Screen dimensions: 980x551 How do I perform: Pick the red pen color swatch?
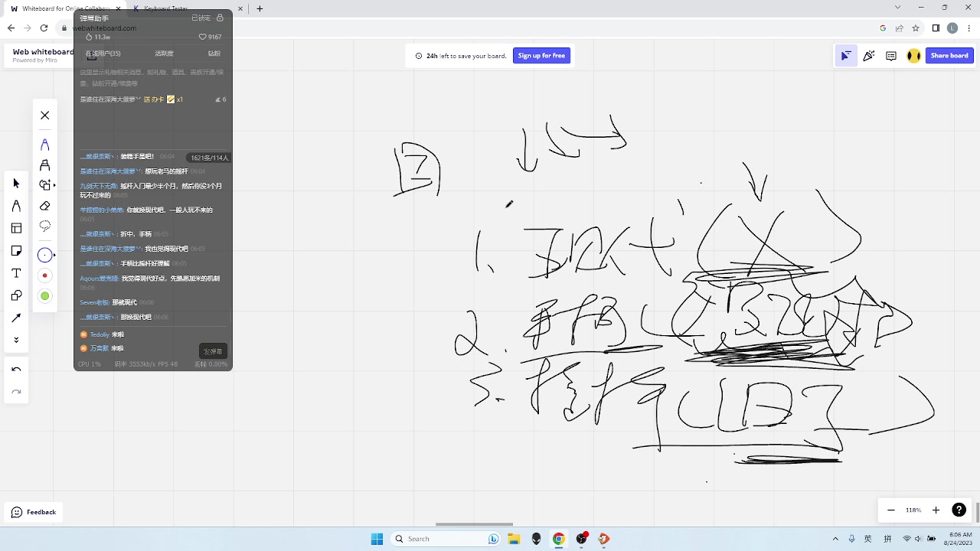point(45,275)
